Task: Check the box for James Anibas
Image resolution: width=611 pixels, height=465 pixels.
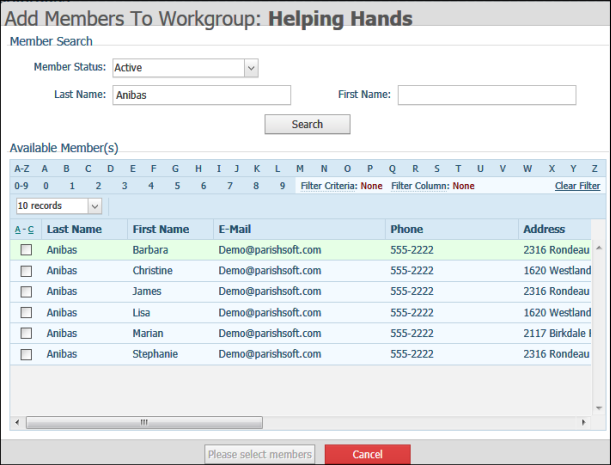Action: 26,292
